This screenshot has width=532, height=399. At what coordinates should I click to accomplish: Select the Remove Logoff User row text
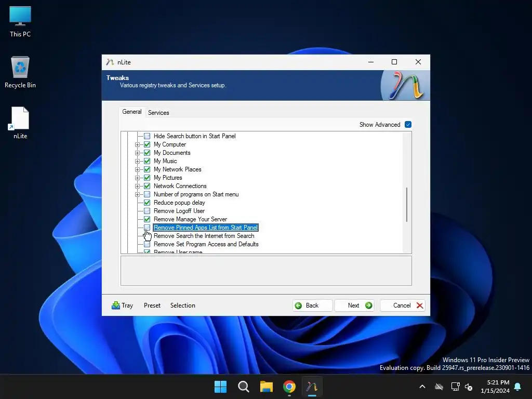[x=179, y=211]
